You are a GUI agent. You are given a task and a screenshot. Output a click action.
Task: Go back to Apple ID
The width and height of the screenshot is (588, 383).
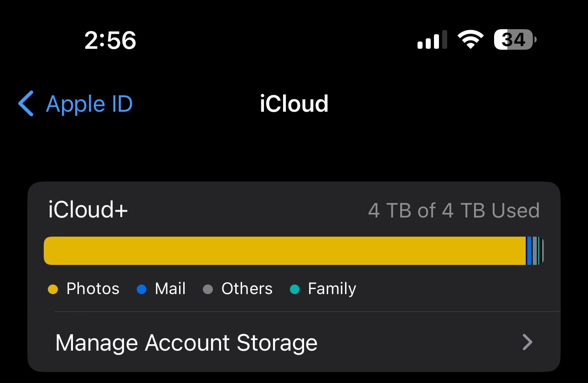click(89, 104)
